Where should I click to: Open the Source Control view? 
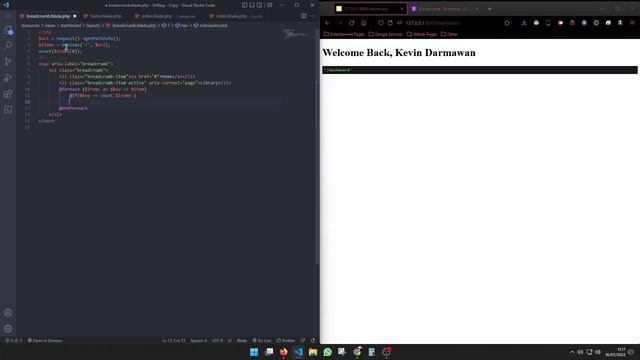click(8, 62)
